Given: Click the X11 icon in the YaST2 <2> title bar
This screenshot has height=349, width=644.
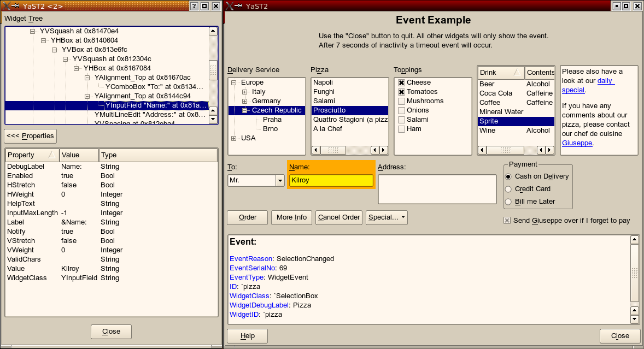Looking at the screenshot, I should [x=7, y=6].
